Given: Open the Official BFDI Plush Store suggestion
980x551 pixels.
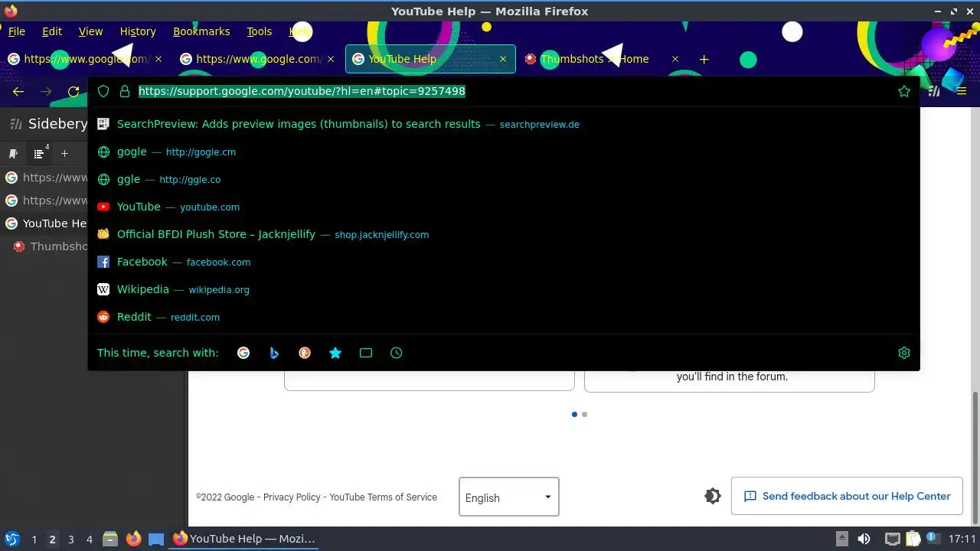Looking at the screenshot, I should (504, 234).
